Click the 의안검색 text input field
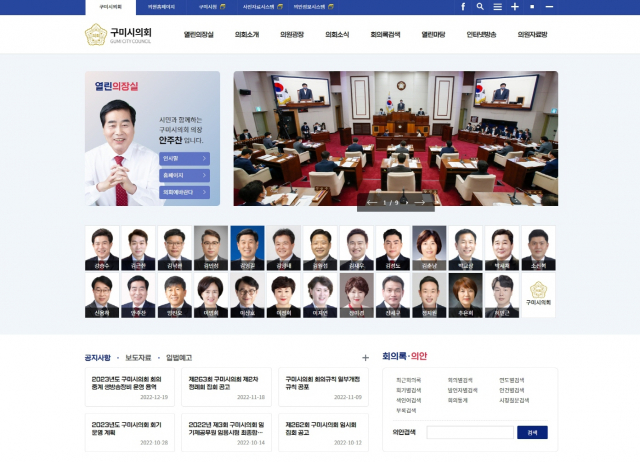The height and width of the screenshot is (462, 640). (469, 433)
